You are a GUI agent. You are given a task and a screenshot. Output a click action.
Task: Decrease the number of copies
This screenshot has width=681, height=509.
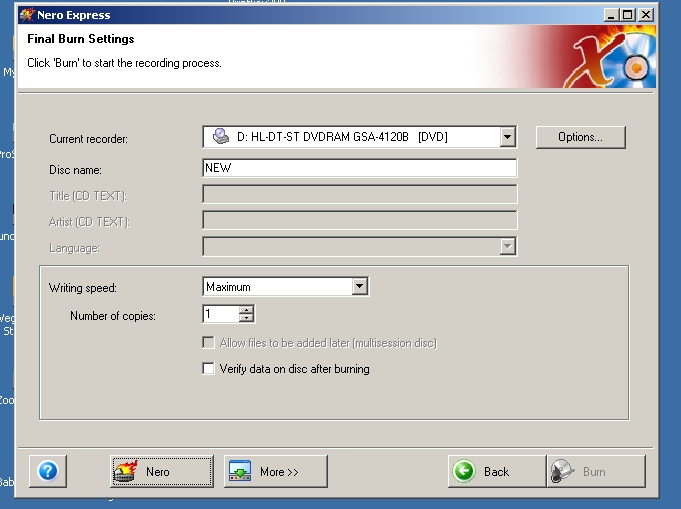246,317
